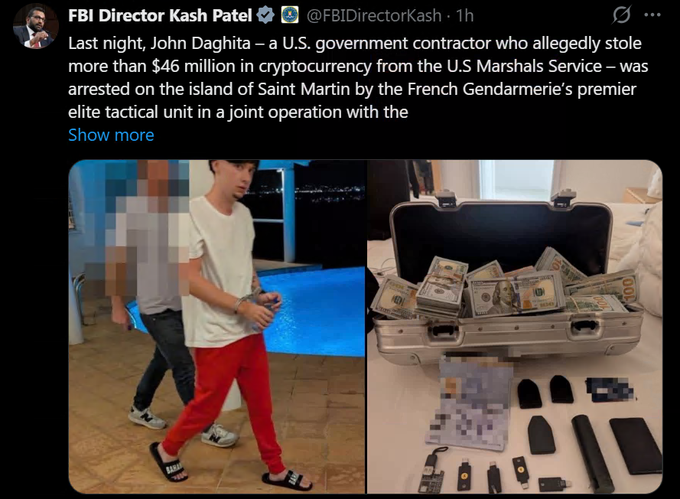
Task: Expand the tweet with Show more
Action: pyautogui.click(x=111, y=135)
